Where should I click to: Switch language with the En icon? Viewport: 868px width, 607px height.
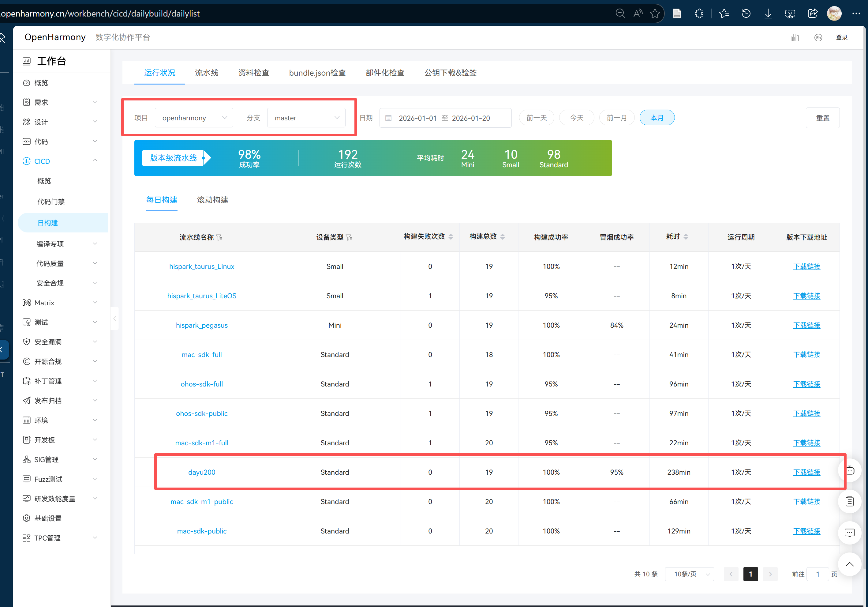pos(818,37)
